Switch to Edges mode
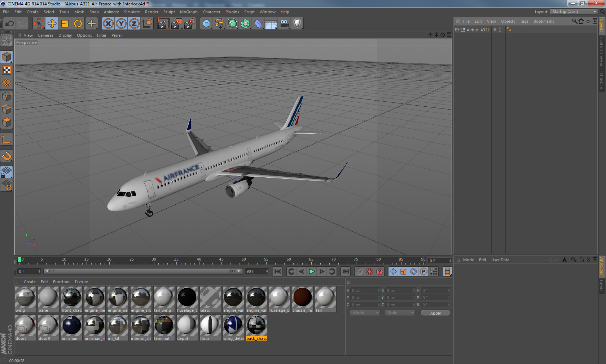The image size is (606, 364). (6, 110)
